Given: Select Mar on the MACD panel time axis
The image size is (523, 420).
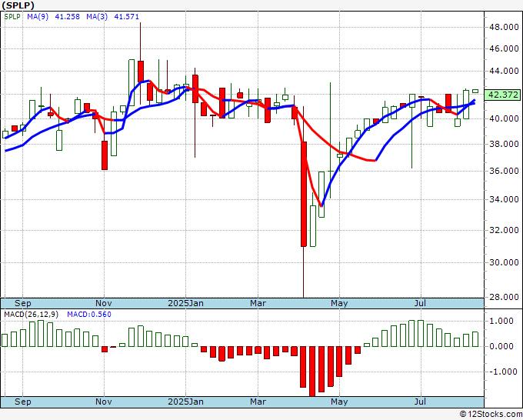Looking at the screenshot, I should (x=258, y=402).
